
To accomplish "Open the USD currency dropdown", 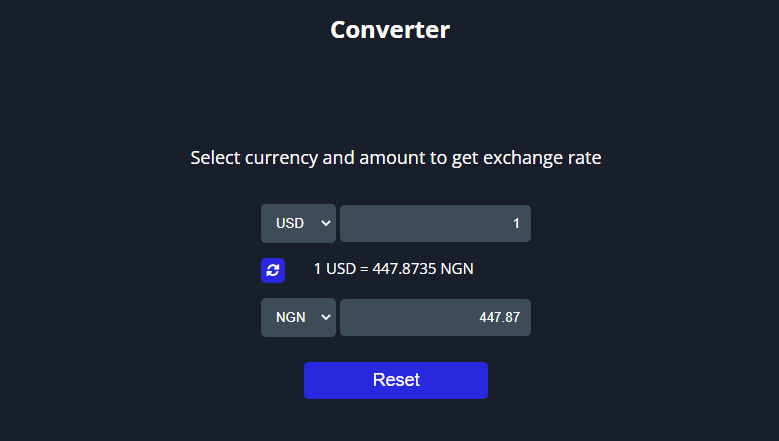I will coord(299,223).
